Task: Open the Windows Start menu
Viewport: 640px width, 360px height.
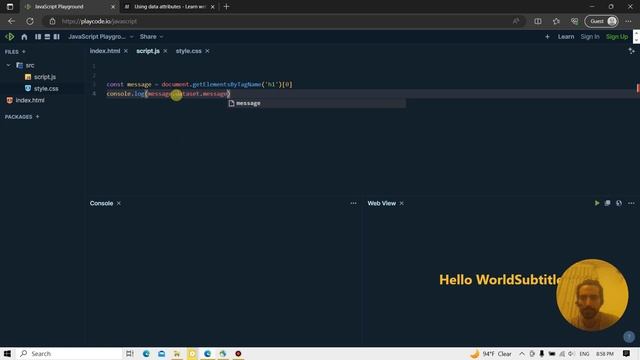Action: tap(7, 353)
